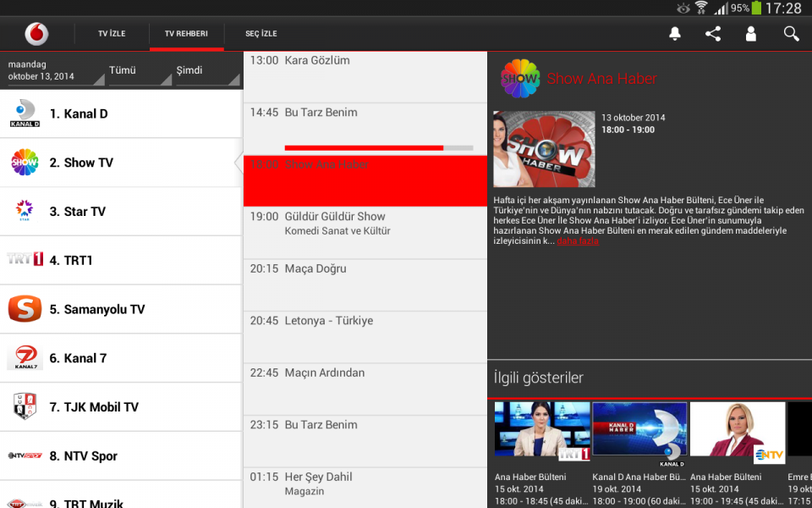Expand the Şimdi time dropdown
812x508 pixels.
(x=208, y=71)
